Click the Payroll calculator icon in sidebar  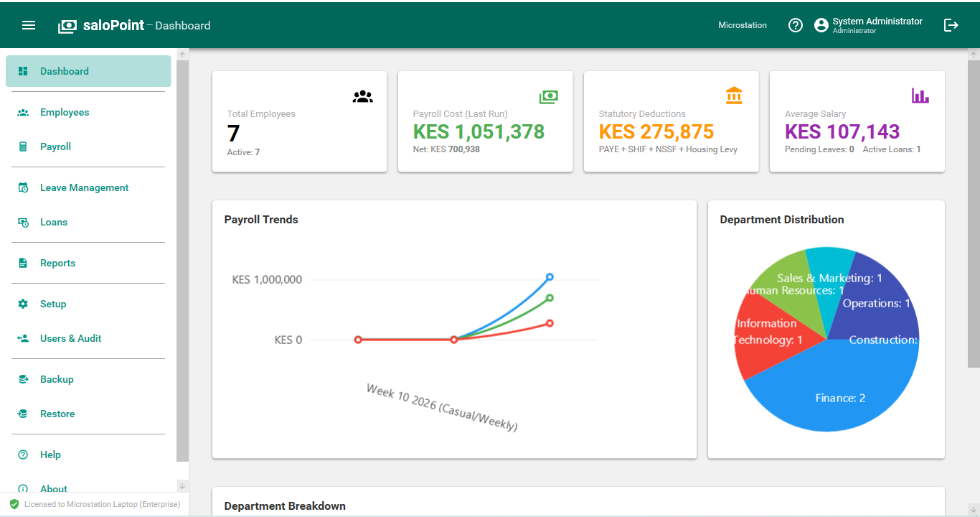pyautogui.click(x=24, y=146)
